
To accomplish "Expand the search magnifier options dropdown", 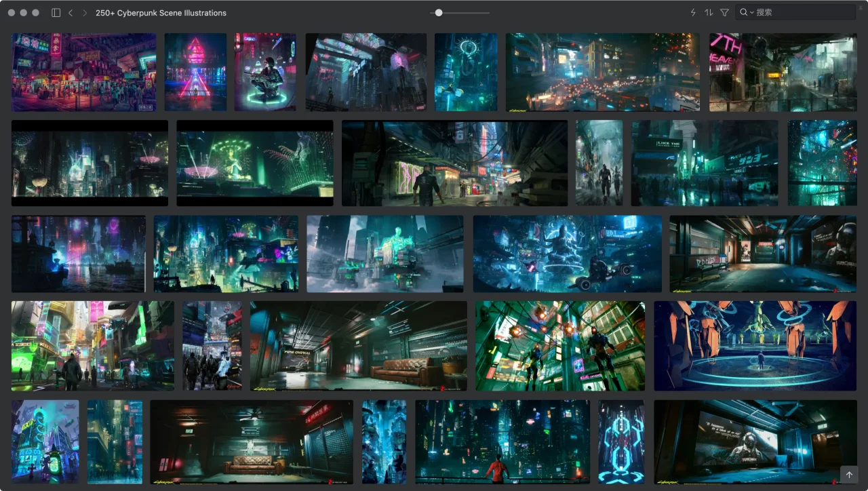I will (747, 13).
